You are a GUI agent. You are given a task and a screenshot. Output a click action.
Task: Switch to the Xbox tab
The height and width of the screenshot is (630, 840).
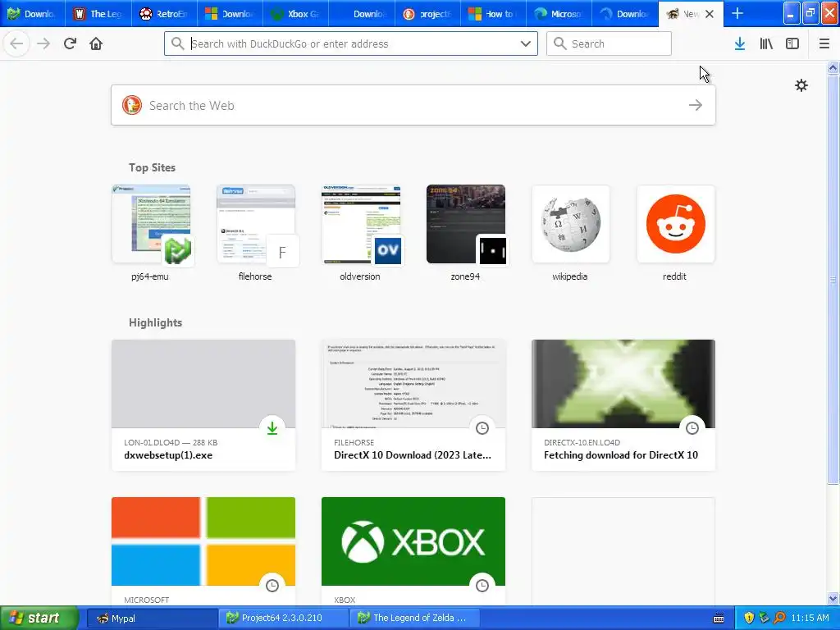296,13
